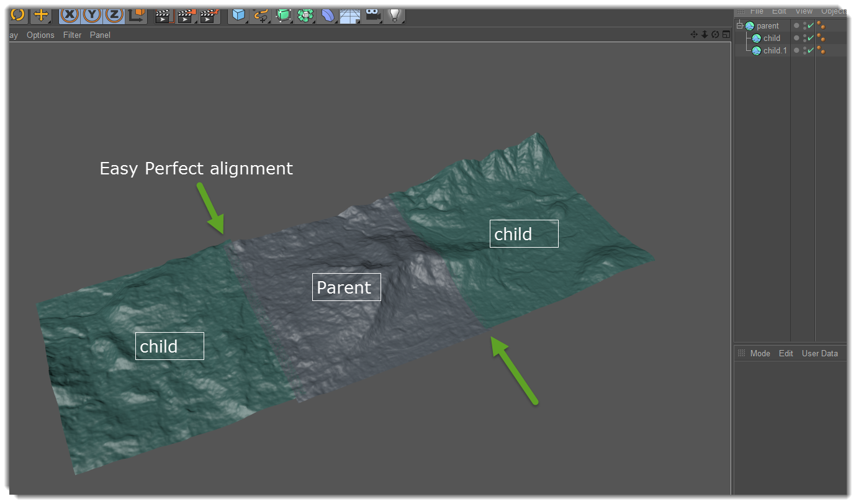Open the Render View icon
856x504 pixels.
coord(164,16)
